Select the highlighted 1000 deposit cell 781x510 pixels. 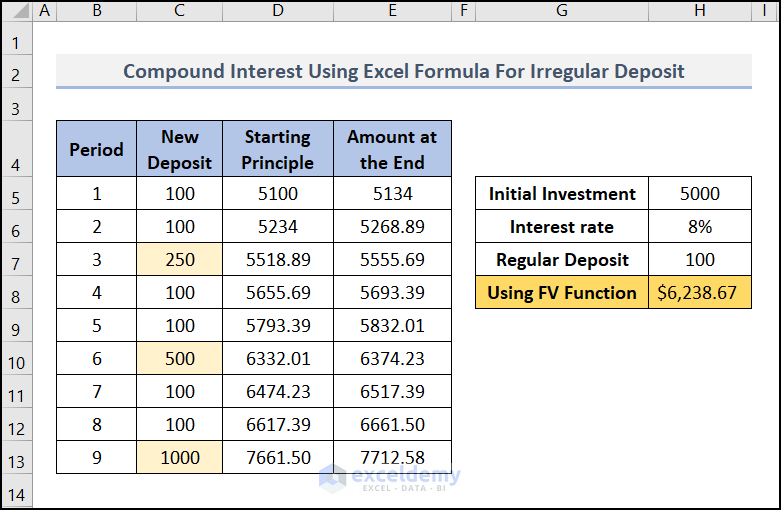[180, 458]
